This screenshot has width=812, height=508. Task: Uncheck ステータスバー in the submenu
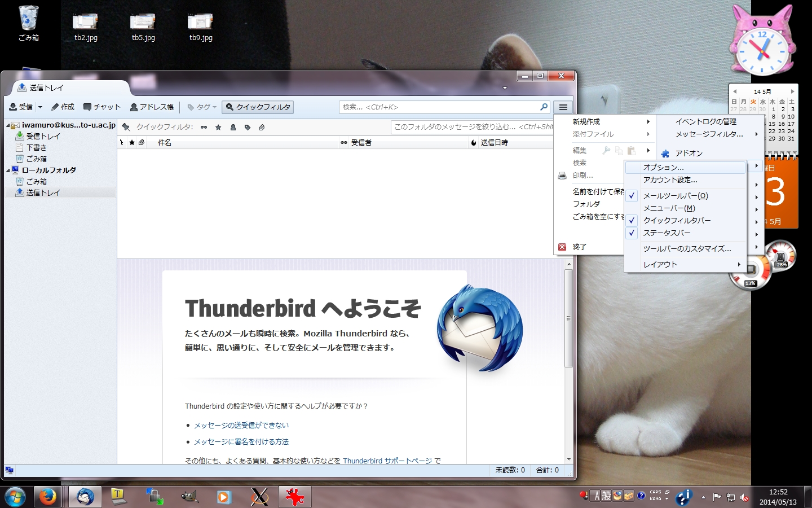[685, 233]
